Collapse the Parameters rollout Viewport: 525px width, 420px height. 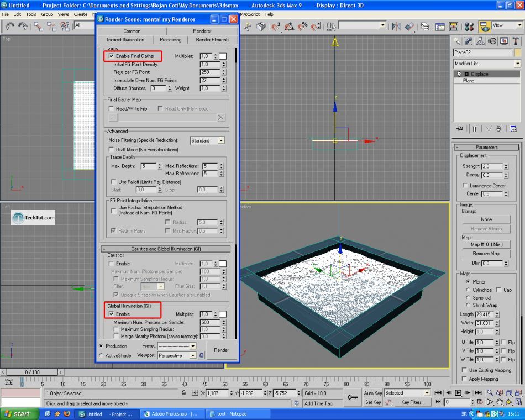point(486,147)
